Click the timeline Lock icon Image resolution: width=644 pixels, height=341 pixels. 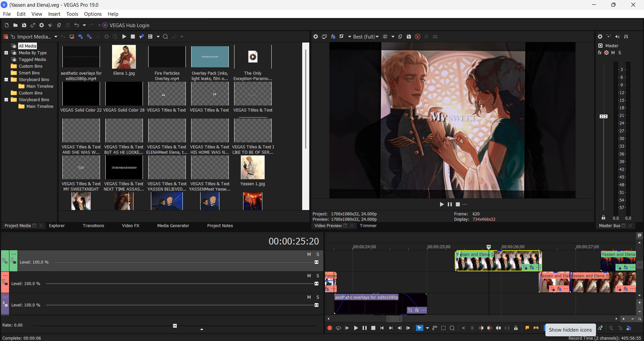coord(516,328)
